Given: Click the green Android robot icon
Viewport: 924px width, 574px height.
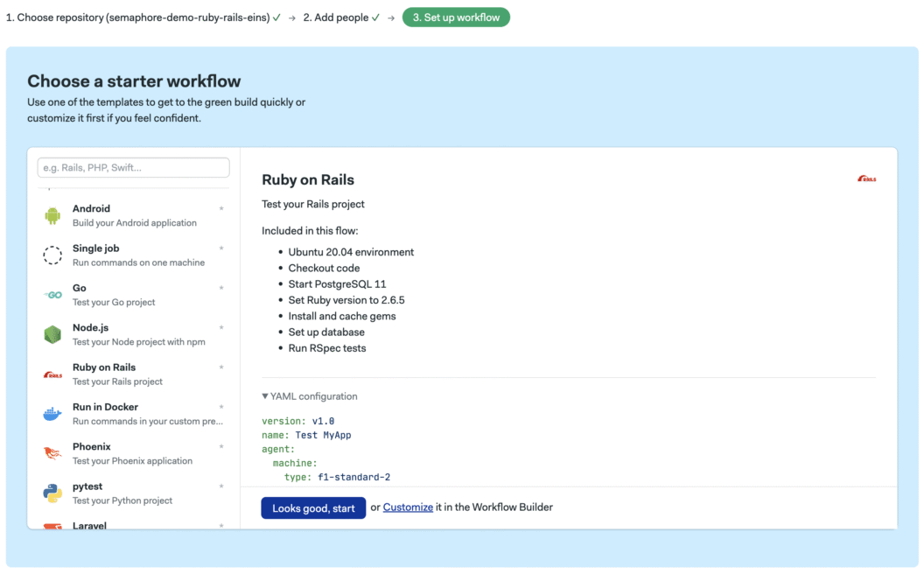Looking at the screenshot, I should pos(52,216).
